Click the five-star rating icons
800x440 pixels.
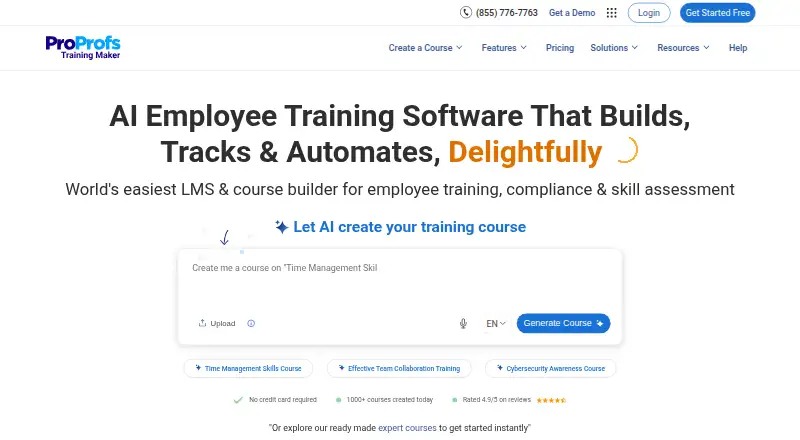551,400
